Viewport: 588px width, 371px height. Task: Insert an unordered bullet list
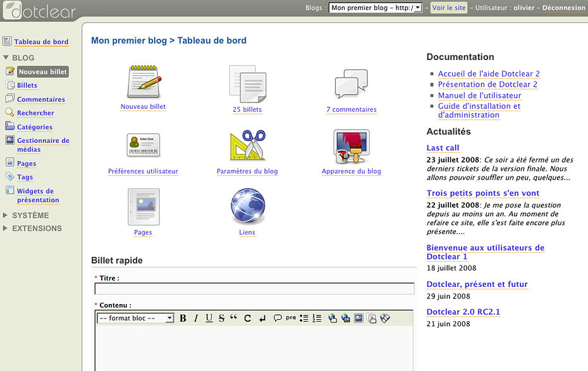304,319
